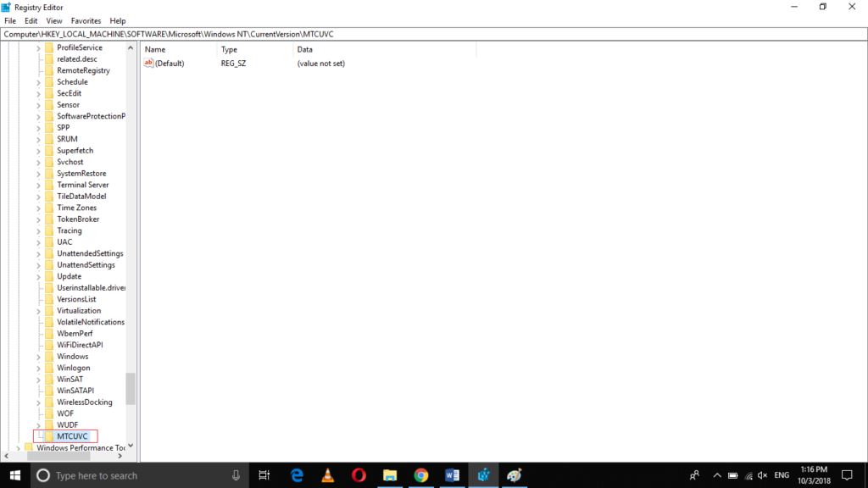Click the (Default) string value icon
The width and height of the screenshot is (868, 488).
pyautogui.click(x=149, y=64)
